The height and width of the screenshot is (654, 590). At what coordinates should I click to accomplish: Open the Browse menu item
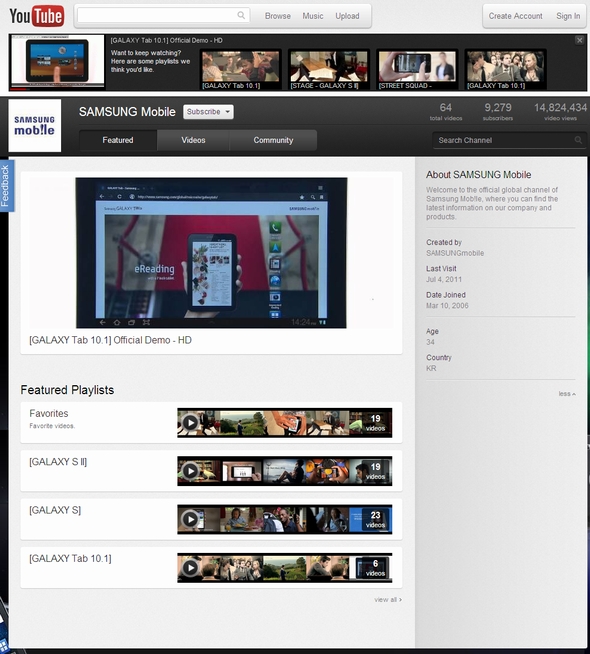pos(278,16)
